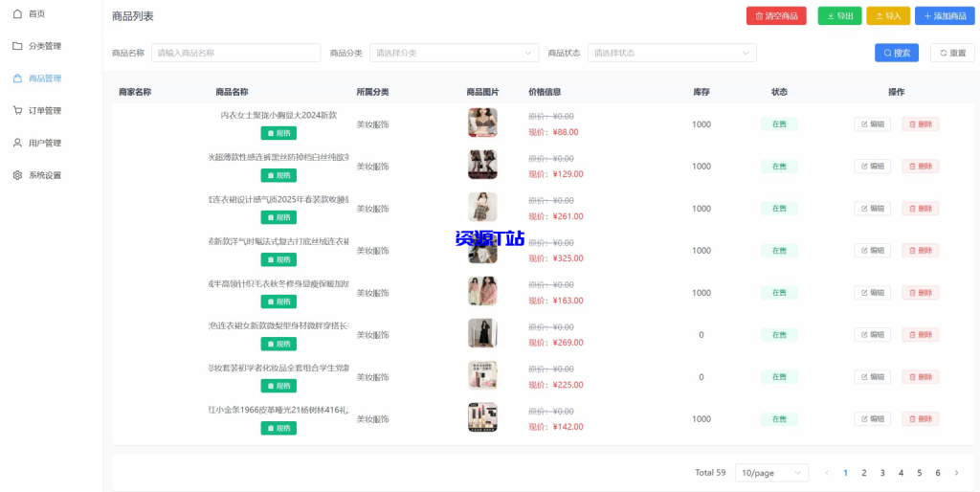Click 规格 button for the ¥261.00 product
Viewport: 980px width, 492px height.
coord(278,217)
